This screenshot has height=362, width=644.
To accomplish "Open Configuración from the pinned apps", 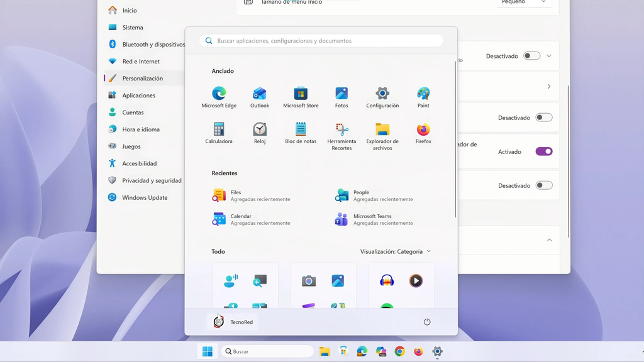I will [382, 97].
